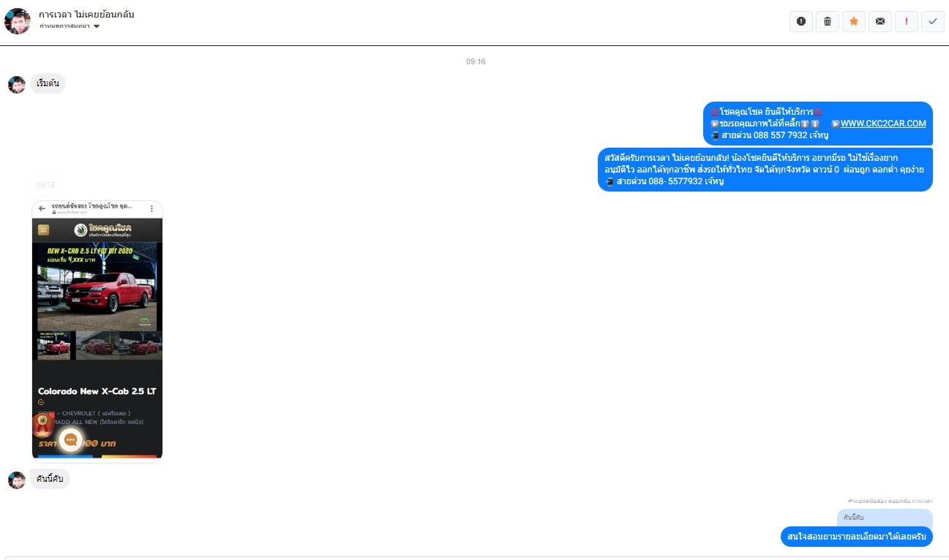Click the reply label above the quoted message
The height and width of the screenshot is (560, 949).
[890, 501]
